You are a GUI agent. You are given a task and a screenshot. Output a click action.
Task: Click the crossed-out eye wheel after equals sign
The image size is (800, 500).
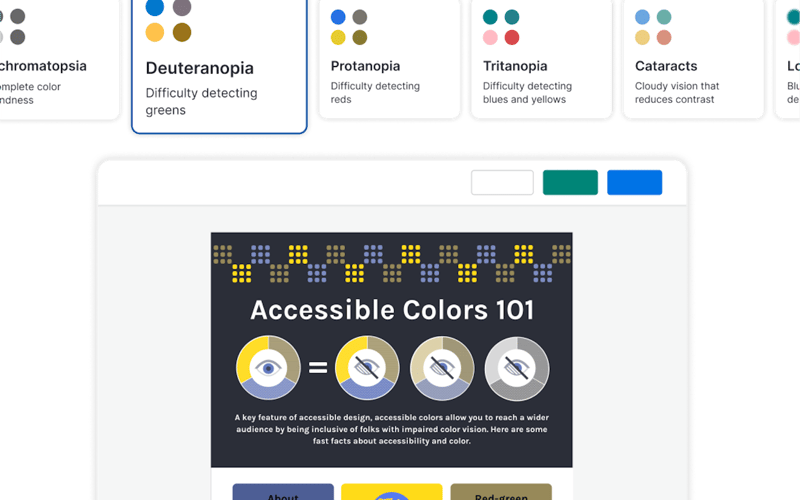point(367,367)
